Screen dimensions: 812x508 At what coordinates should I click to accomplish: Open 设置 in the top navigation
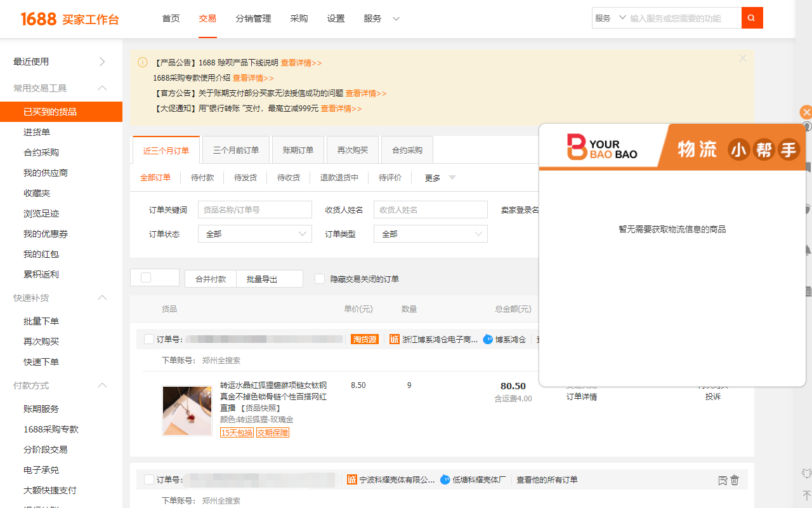[x=336, y=19]
